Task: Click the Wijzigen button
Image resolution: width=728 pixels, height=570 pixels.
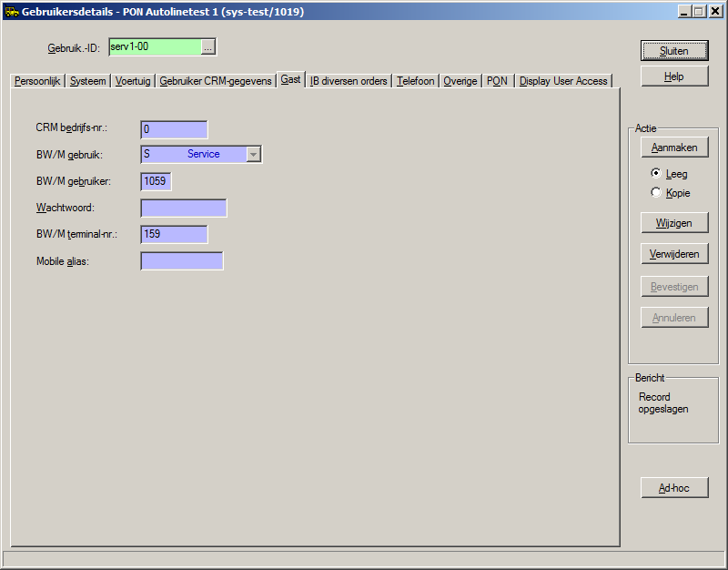Action: click(674, 223)
